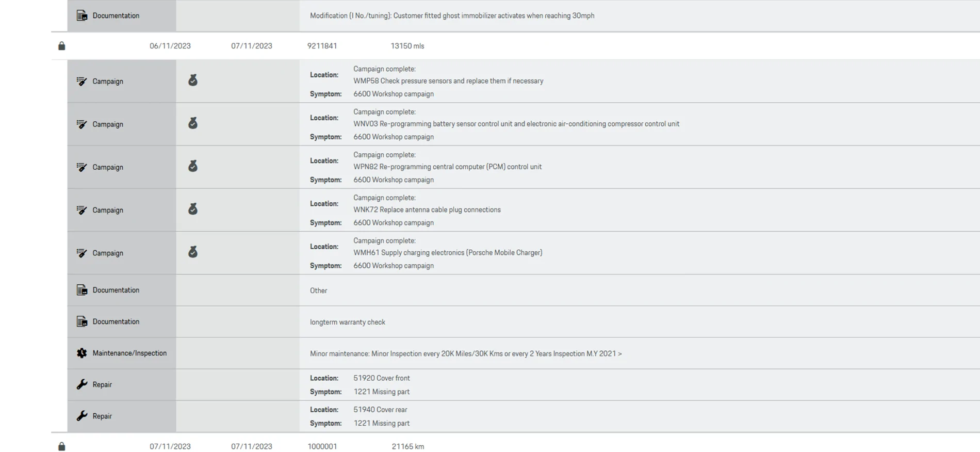Click the 13150 mls mileage value
Image resolution: width=980 pixels, height=452 pixels.
[x=407, y=46]
